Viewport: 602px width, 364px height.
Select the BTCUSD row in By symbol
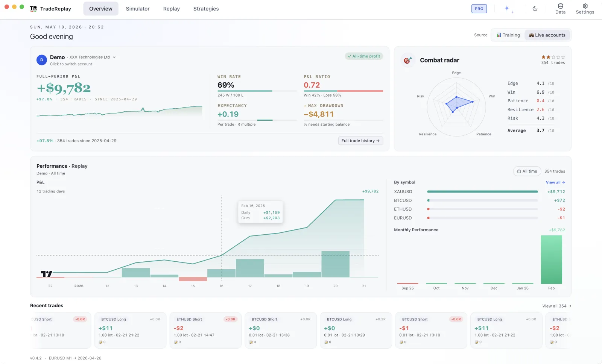click(479, 200)
